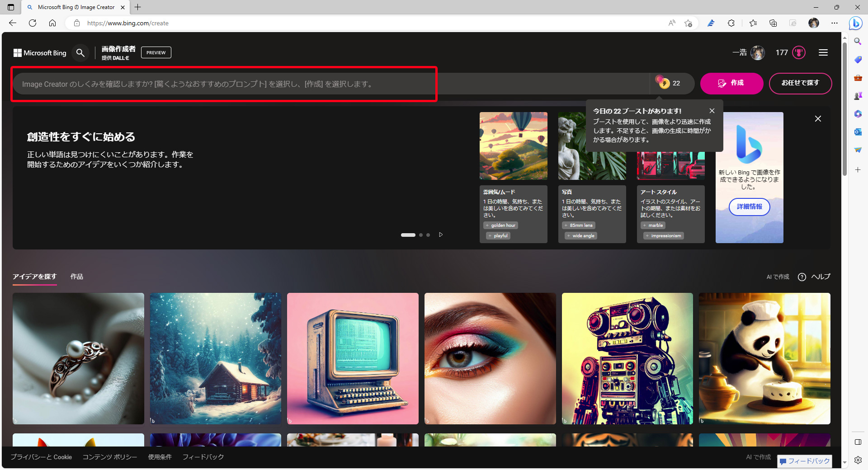Open the hamburger menu
The image size is (868, 470).
(823, 52)
